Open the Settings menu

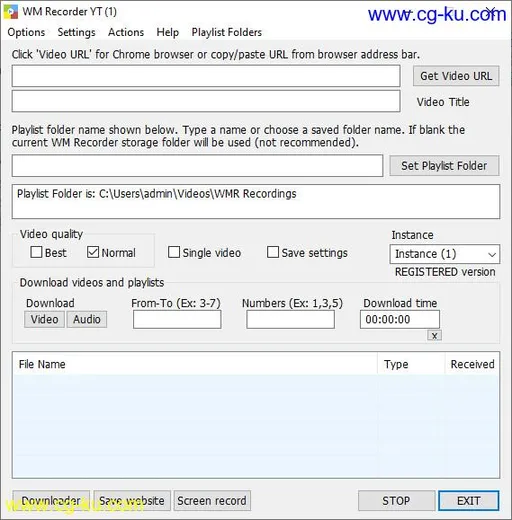pyautogui.click(x=76, y=32)
